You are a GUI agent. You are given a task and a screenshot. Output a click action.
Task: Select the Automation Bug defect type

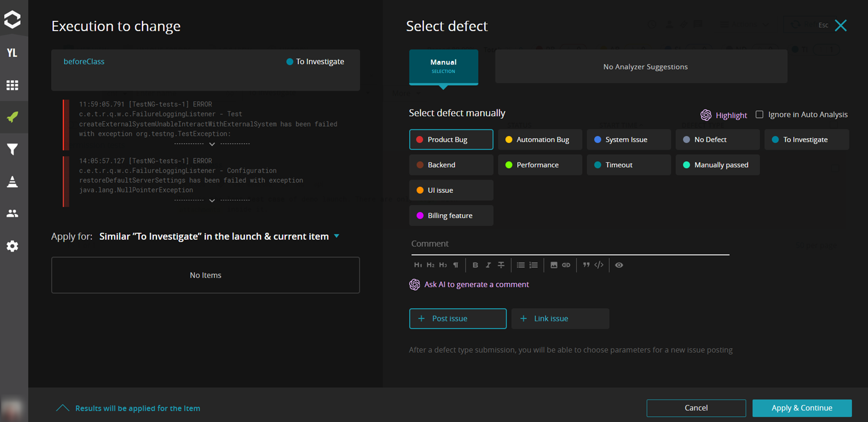[x=540, y=139]
